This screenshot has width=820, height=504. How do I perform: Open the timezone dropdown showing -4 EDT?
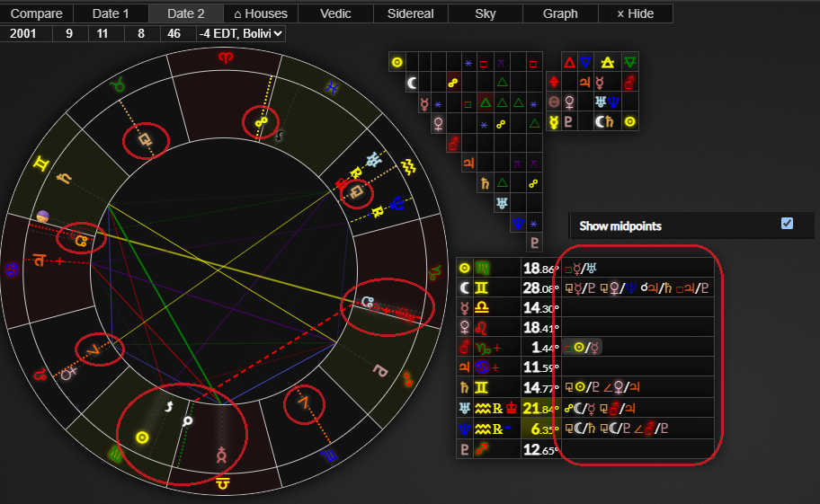pyautogui.click(x=240, y=33)
